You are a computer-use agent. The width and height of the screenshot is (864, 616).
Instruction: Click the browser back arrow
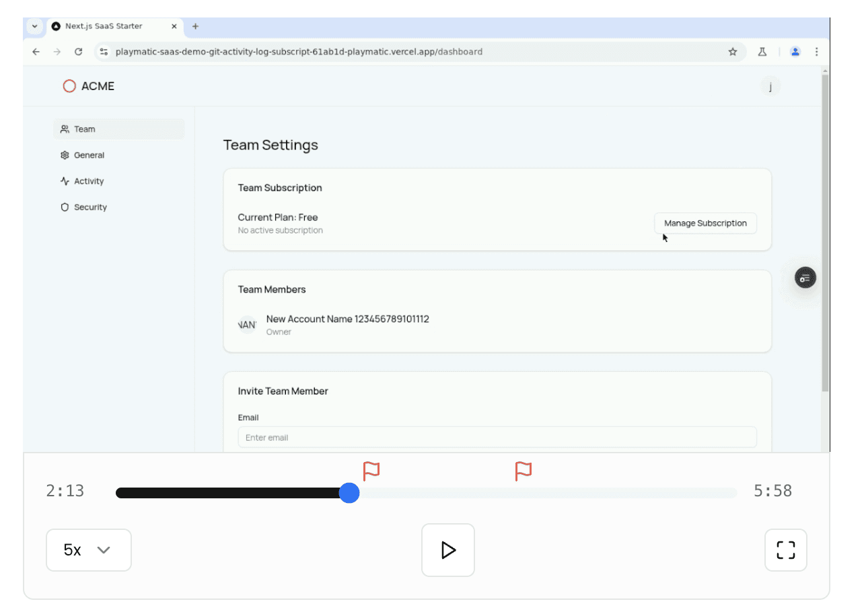pyautogui.click(x=36, y=52)
